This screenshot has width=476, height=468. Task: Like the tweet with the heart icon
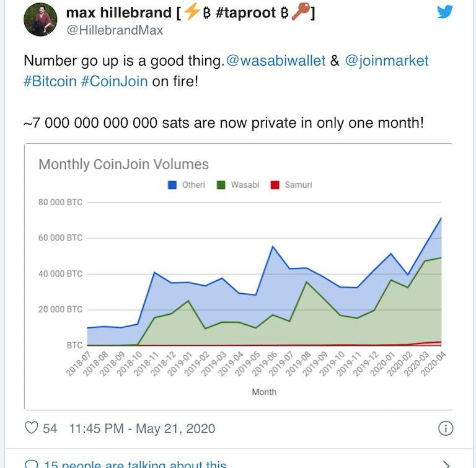pos(31,428)
